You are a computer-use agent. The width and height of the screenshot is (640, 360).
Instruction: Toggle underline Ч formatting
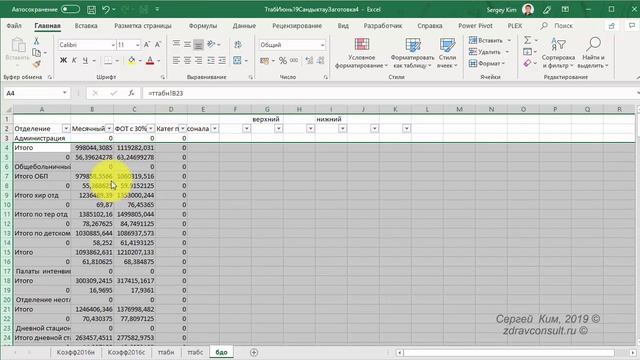coord(85,60)
